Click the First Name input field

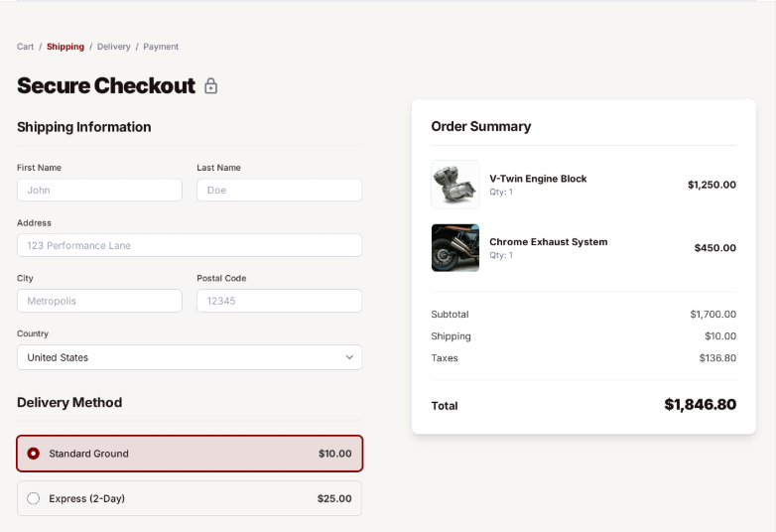[99, 190]
